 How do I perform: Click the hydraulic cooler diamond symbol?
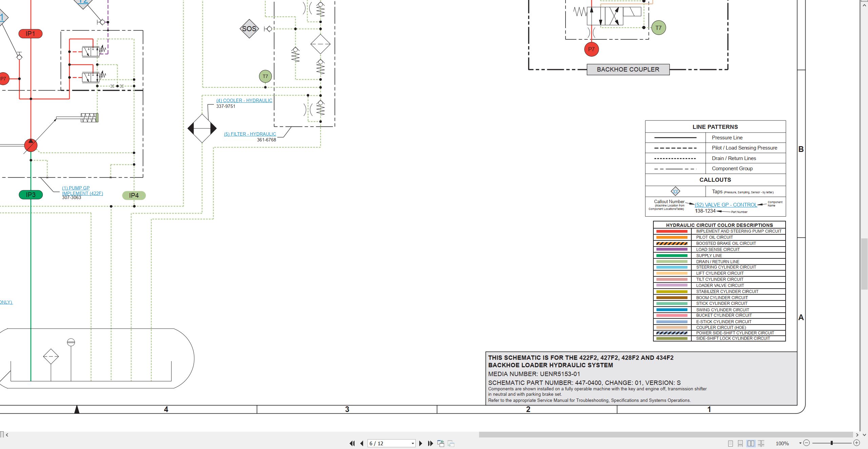[202, 129]
